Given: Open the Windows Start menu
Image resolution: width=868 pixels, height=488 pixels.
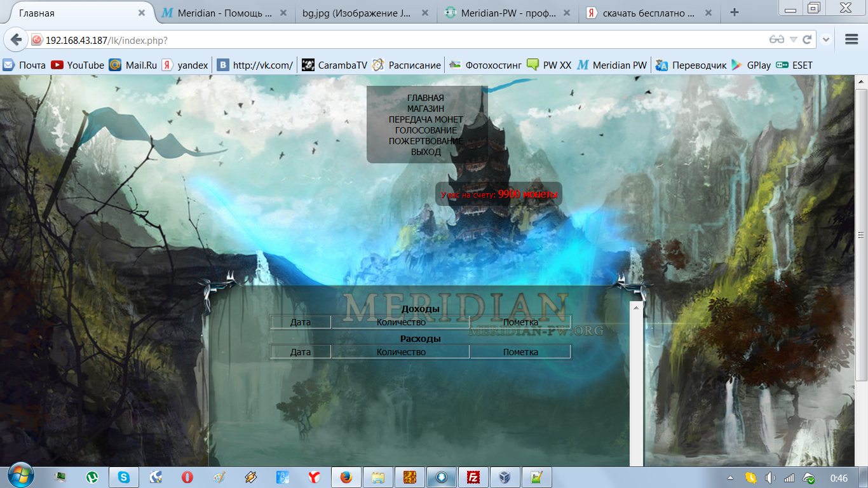Looking at the screenshot, I should [22, 475].
